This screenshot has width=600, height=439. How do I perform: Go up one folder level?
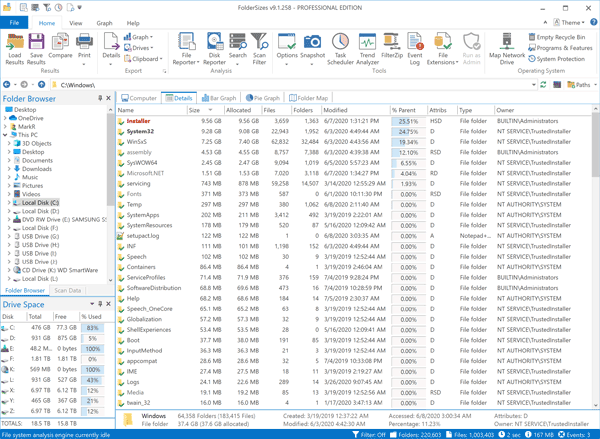pyautogui.click(x=42, y=85)
